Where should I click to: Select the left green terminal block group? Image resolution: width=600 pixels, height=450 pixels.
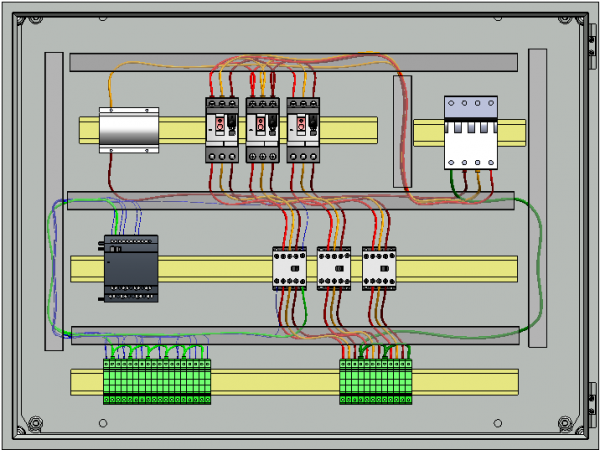(x=157, y=382)
